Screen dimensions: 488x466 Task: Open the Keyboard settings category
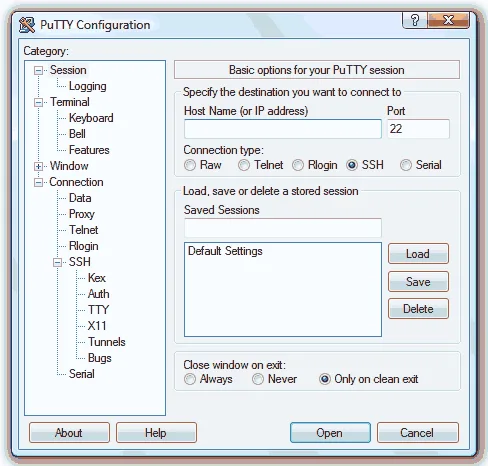pos(91,118)
